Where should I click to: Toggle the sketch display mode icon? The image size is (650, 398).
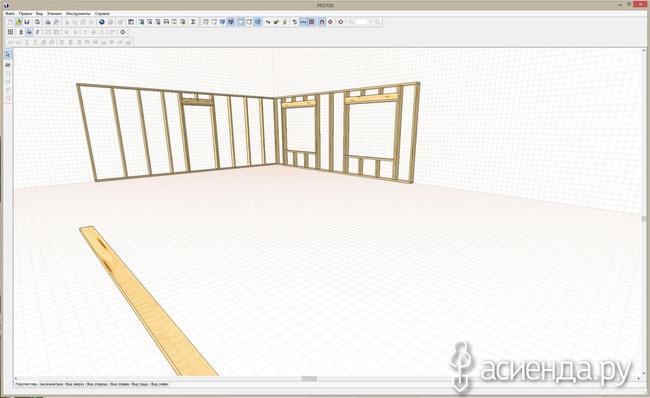coord(214,22)
